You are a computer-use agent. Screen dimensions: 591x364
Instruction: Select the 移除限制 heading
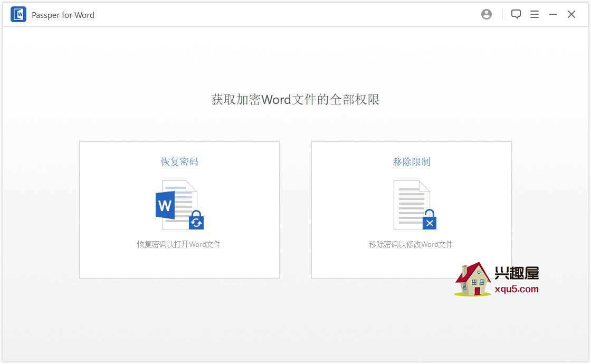pos(412,161)
